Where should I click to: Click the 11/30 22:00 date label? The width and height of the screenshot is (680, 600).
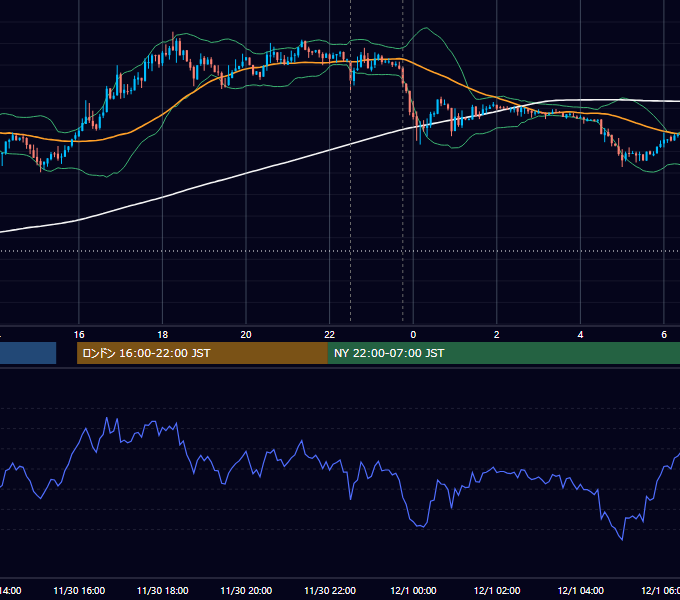pyautogui.click(x=330, y=591)
